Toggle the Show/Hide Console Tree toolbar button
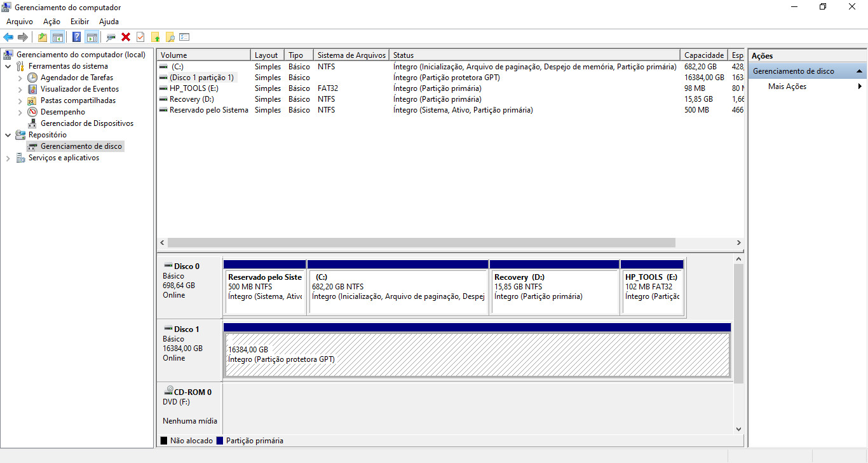Viewport: 868px width, 463px height. pyautogui.click(x=58, y=37)
